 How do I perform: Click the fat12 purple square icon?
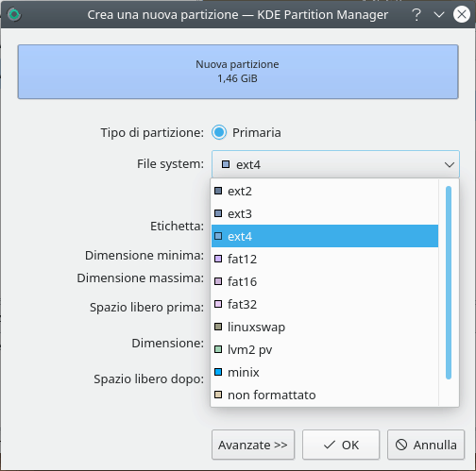click(218, 259)
